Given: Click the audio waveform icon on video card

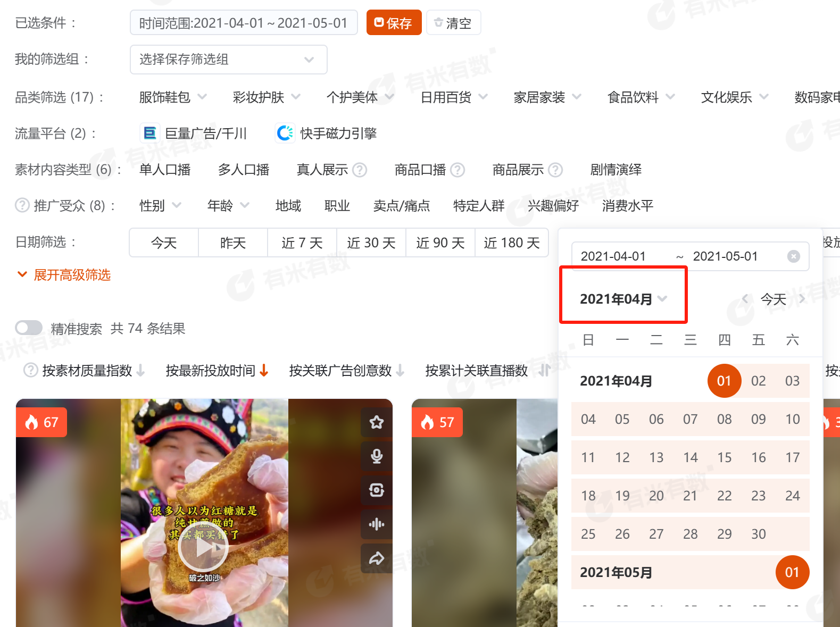Looking at the screenshot, I should (377, 524).
